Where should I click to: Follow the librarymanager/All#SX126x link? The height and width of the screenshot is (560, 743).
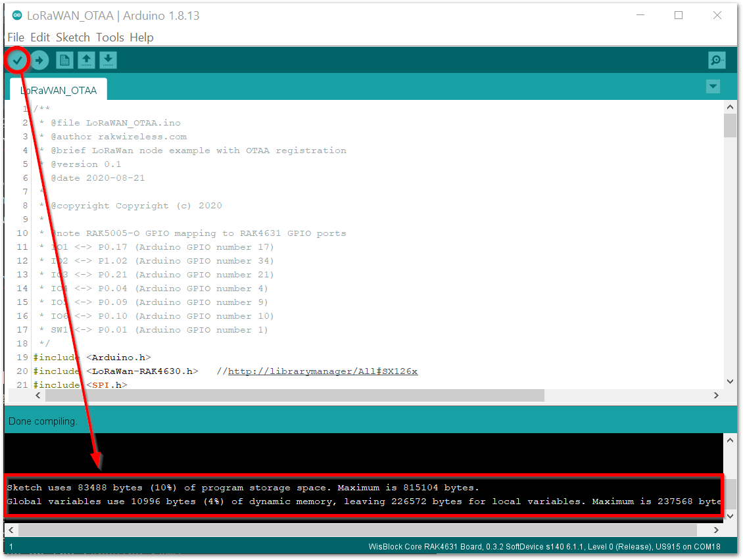[323, 371]
